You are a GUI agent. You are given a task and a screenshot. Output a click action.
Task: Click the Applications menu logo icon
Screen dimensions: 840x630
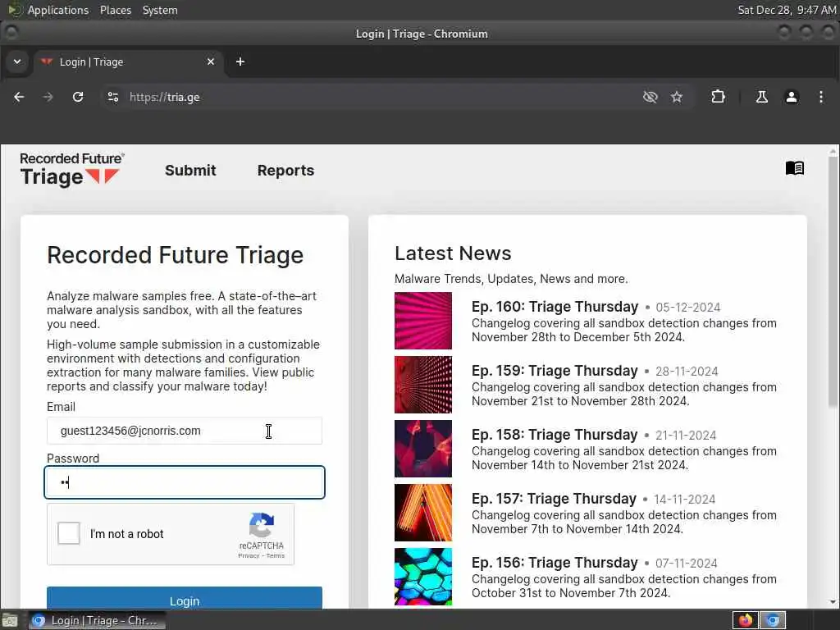(x=15, y=10)
